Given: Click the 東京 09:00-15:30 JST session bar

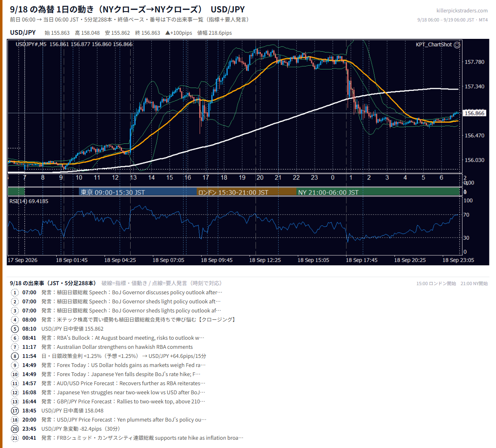Looking at the screenshot, I should (x=138, y=192).
